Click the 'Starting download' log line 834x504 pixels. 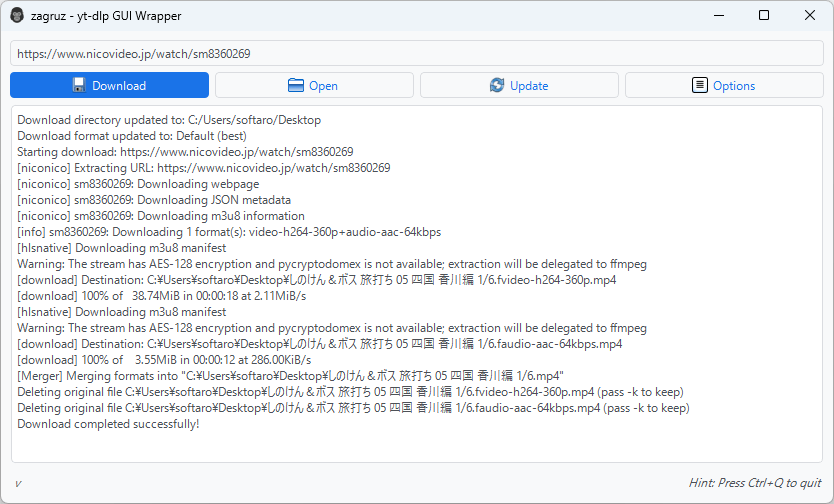point(185,152)
